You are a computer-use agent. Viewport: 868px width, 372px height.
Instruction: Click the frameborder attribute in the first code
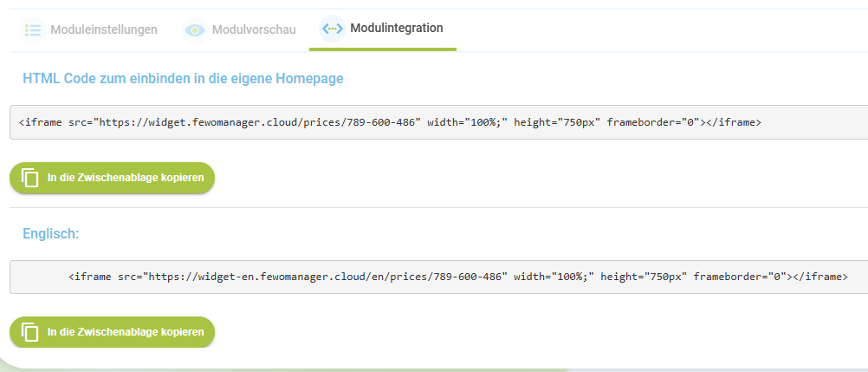(x=654, y=122)
